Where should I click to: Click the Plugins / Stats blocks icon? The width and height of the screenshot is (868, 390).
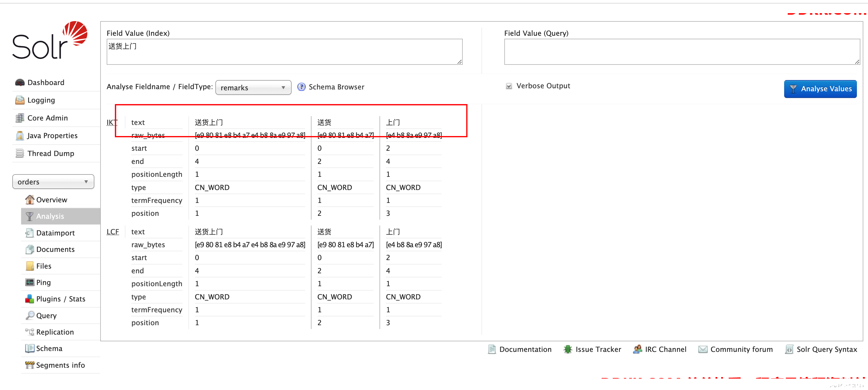click(30, 299)
